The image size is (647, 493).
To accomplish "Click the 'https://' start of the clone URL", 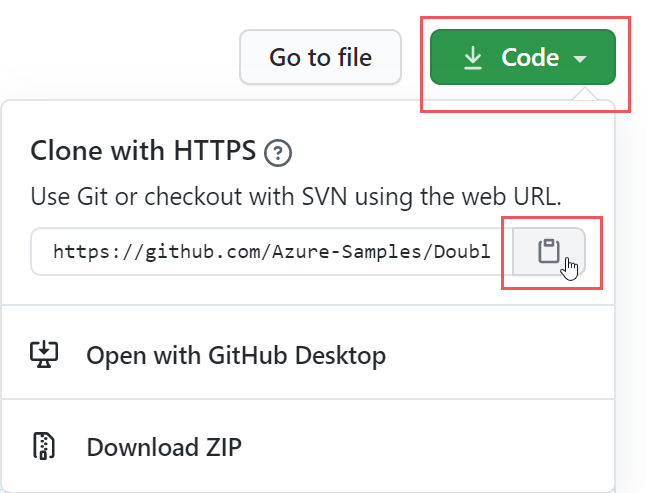I will pos(91,251).
